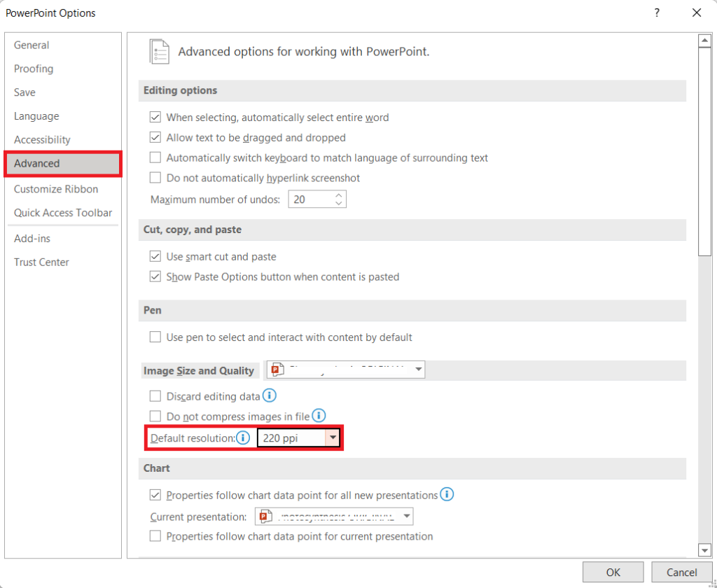
Task: Click the OK button
Action: pyautogui.click(x=613, y=571)
